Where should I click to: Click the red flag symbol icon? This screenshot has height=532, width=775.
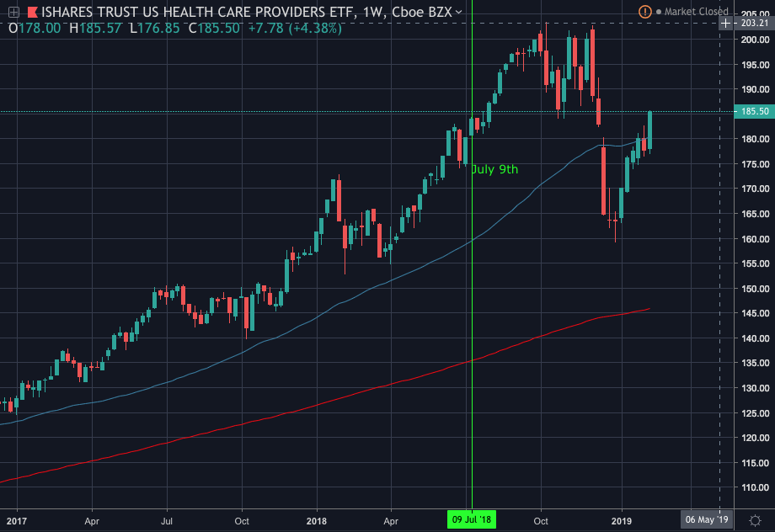33,12
